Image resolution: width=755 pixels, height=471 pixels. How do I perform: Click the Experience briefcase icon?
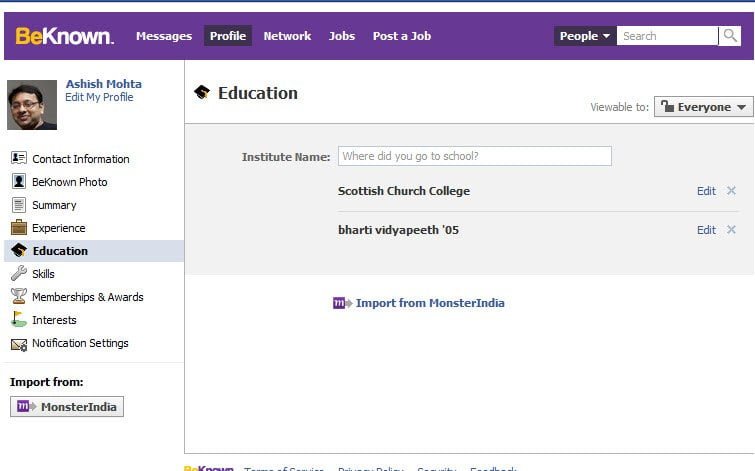(x=19, y=227)
